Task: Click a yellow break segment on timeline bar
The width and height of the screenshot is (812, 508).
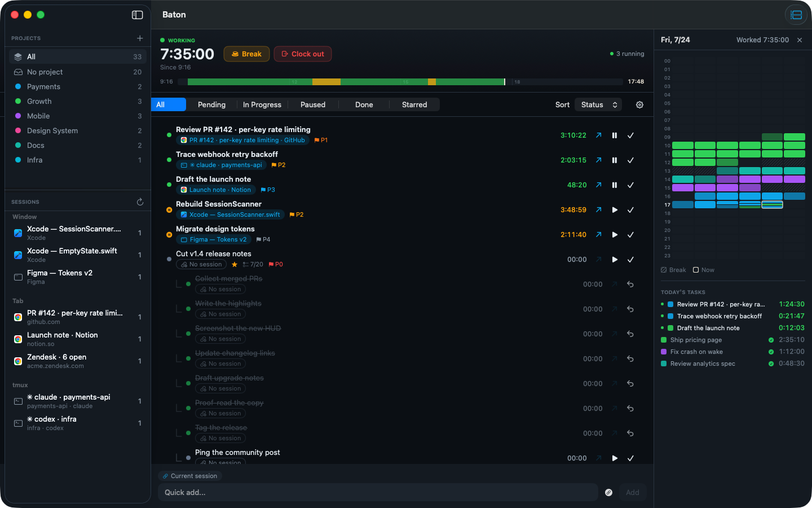Action: coord(326,82)
